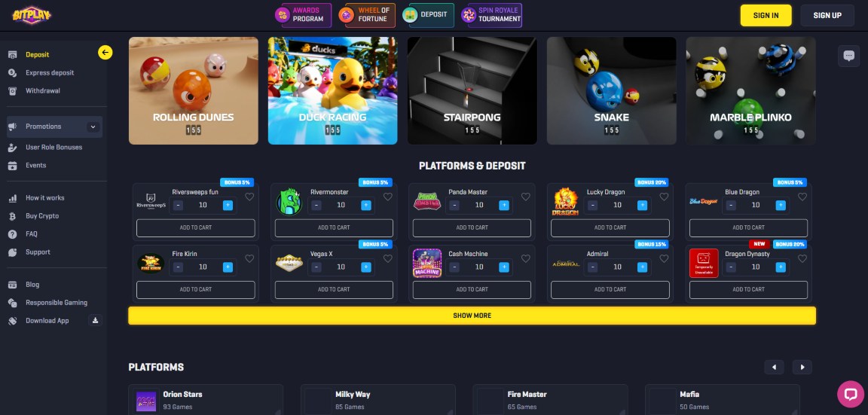Mark Dragon Dynasty as favorite
The width and height of the screenshot is (868, 415).
802,258
